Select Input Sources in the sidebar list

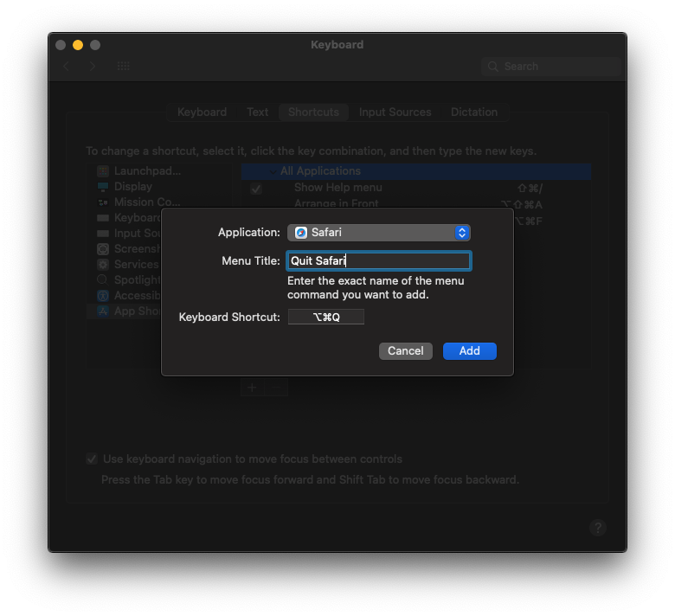125,234
